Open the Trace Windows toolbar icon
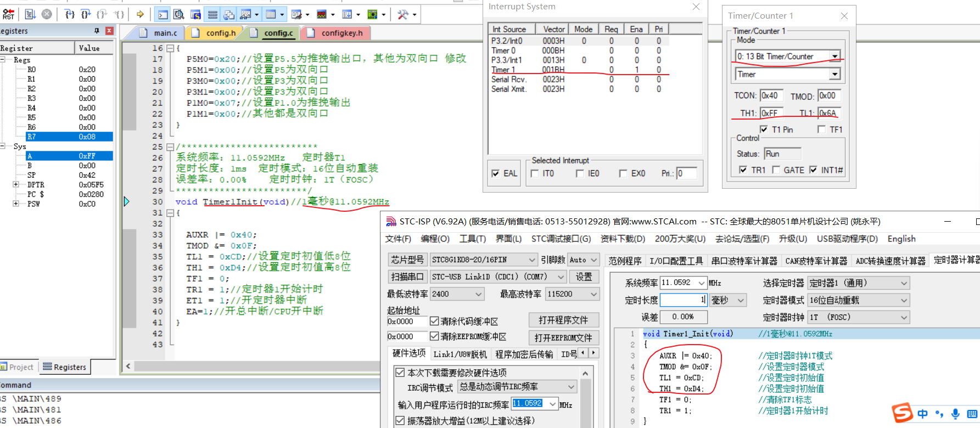The width and height of the screenshot is (980, 428). (347, 14)
